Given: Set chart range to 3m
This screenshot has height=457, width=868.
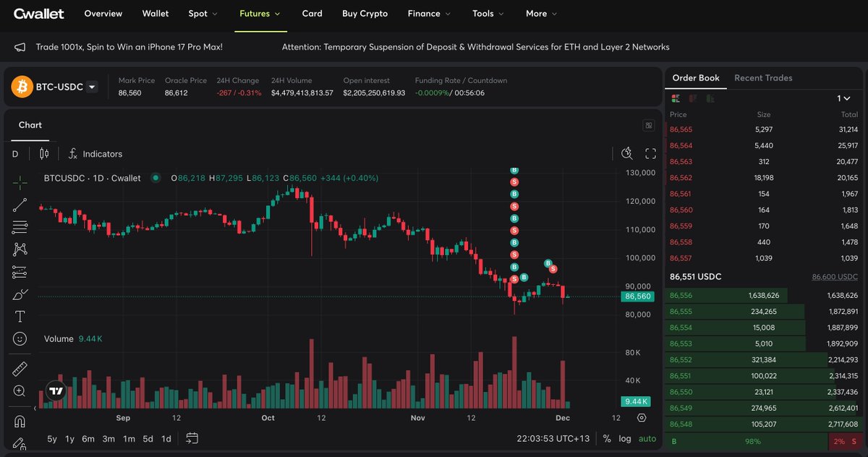Looking at the screenshot, I should (x=109, y=439).
